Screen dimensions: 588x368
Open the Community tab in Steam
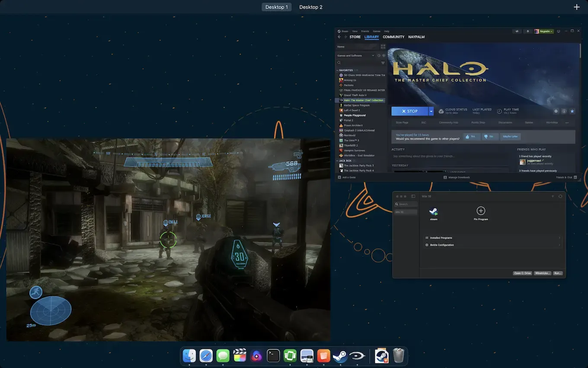(x=393, y=37)
